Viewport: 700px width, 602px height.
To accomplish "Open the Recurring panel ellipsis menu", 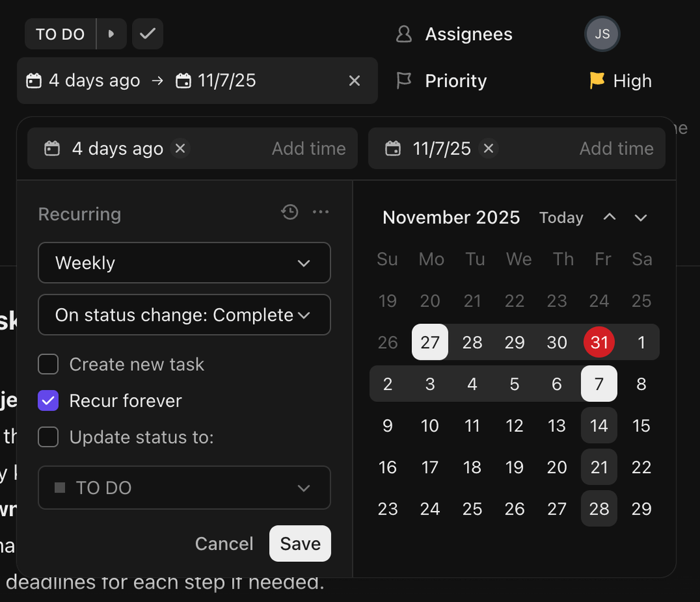I will click(320, 212).
